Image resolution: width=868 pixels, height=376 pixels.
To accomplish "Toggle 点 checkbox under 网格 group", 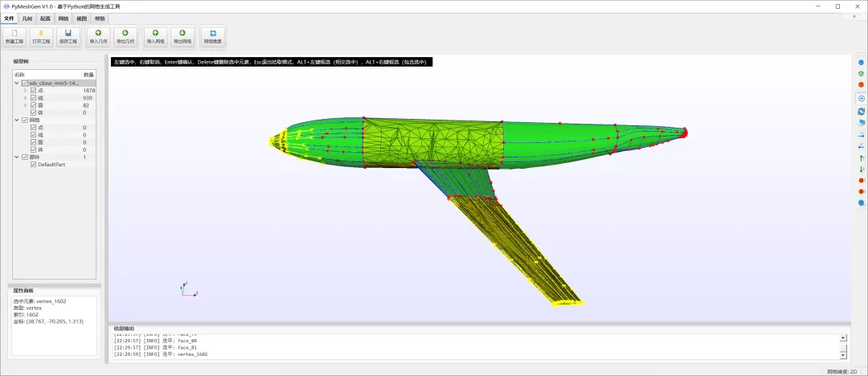I will 33,128.
